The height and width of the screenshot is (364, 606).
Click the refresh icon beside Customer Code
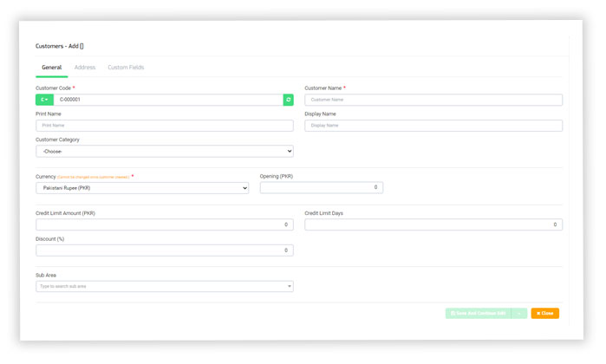(288, 100)
